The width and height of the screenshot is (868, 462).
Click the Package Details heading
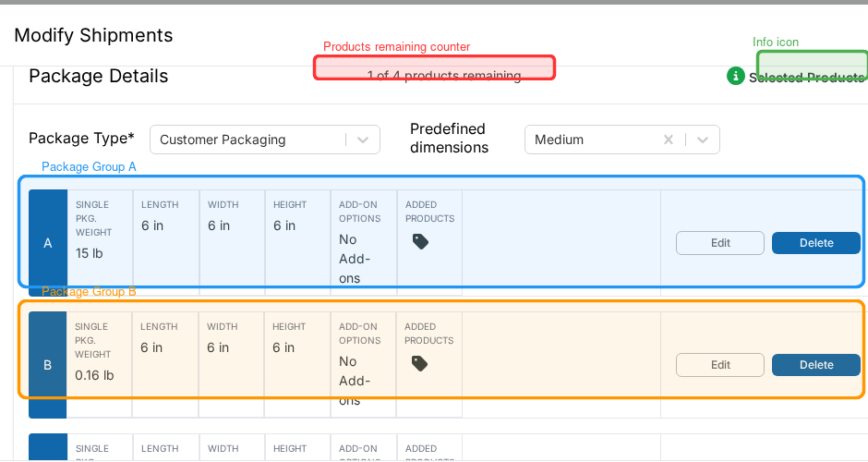click(x=99, y=76)
